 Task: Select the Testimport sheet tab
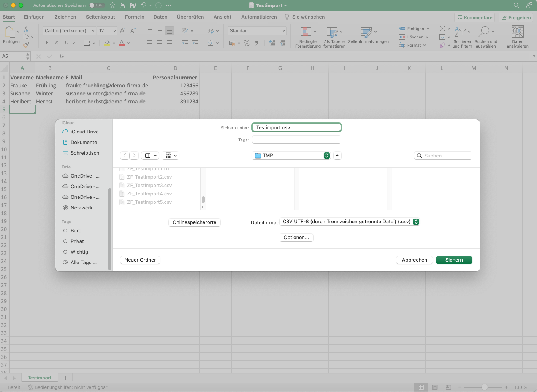(40, 378)
